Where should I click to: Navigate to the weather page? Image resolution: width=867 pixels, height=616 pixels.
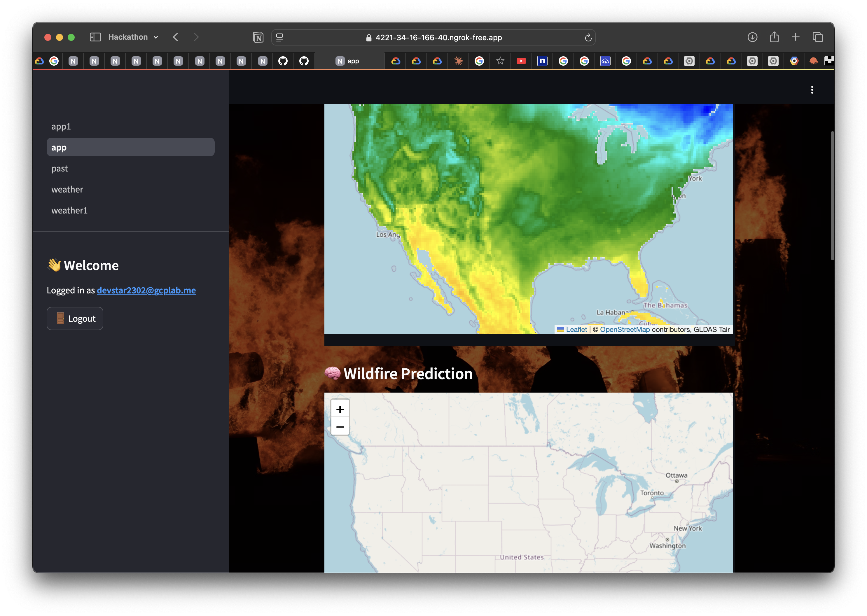click(67, 189)
